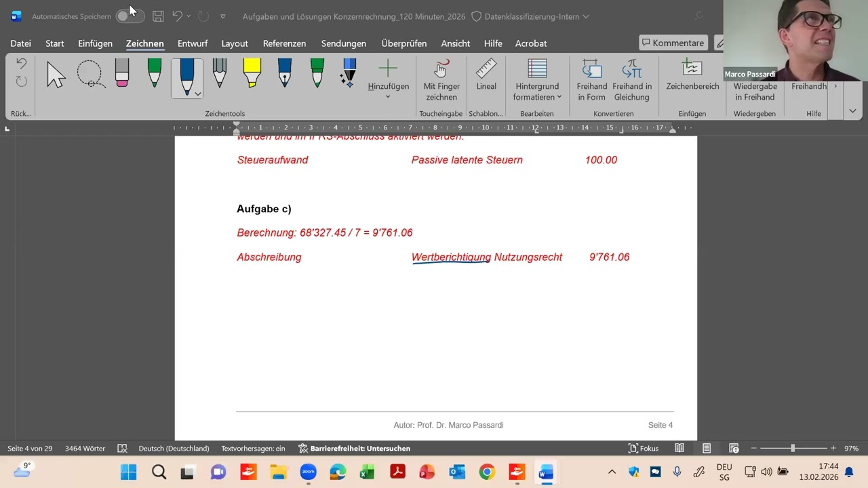This screenshot has height=488, width=868.
Task: Choose the sparkle action pen
Action: pyautogui.click(x=349, y=73)
